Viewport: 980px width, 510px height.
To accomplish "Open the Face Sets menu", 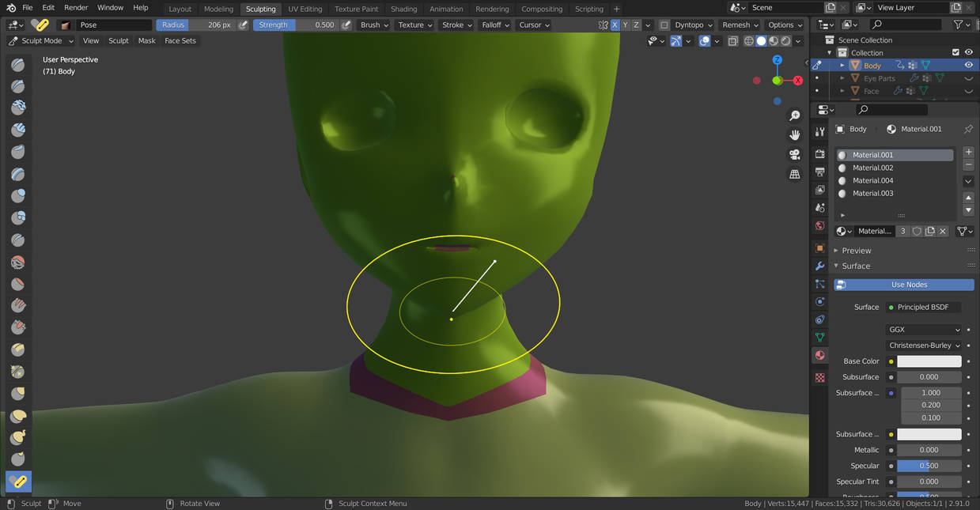I will tap(180, 40).
